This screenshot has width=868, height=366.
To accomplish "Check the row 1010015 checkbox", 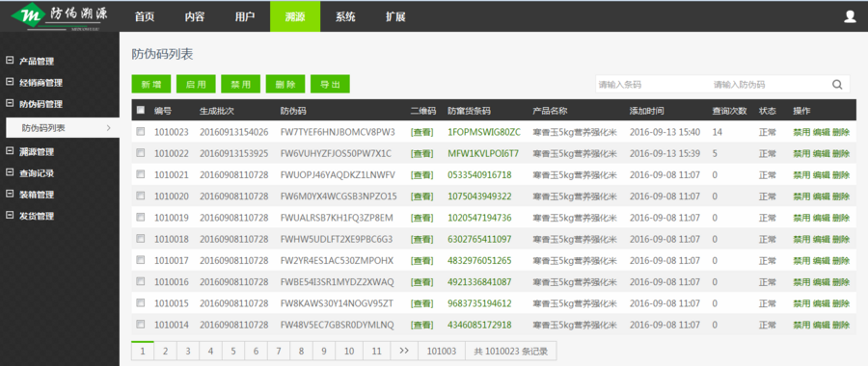I will [141, 303].
